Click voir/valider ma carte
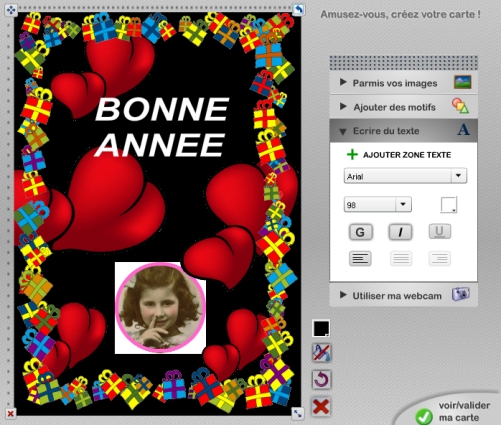 [464, 412]
